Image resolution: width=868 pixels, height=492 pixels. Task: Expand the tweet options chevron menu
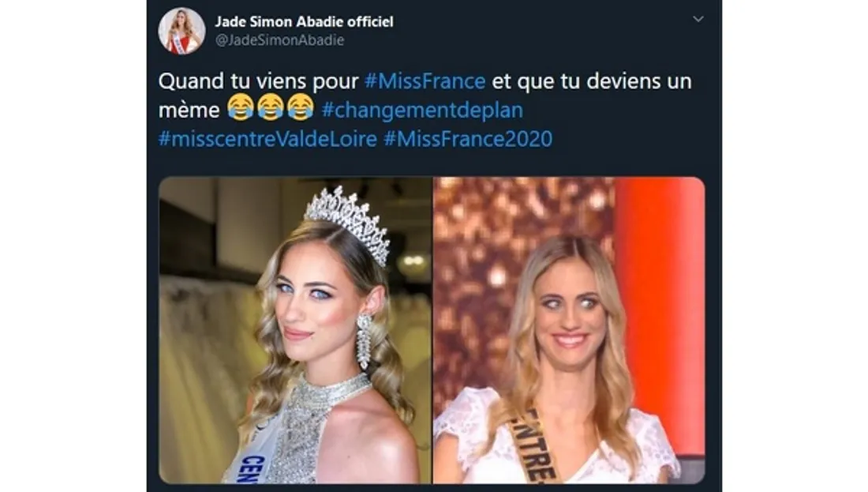pyautogui.click(x=698, y=19)
